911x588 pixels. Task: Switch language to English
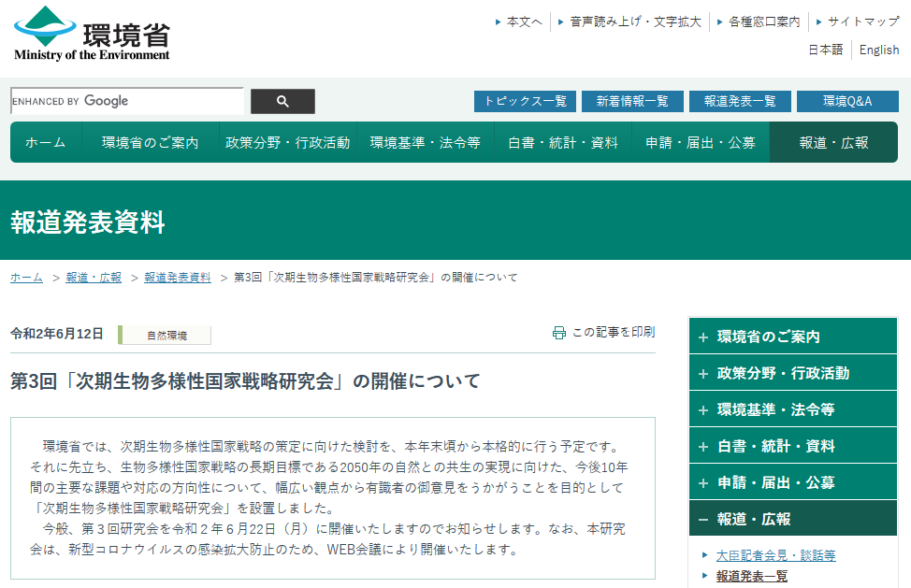[x=878, y=50]
